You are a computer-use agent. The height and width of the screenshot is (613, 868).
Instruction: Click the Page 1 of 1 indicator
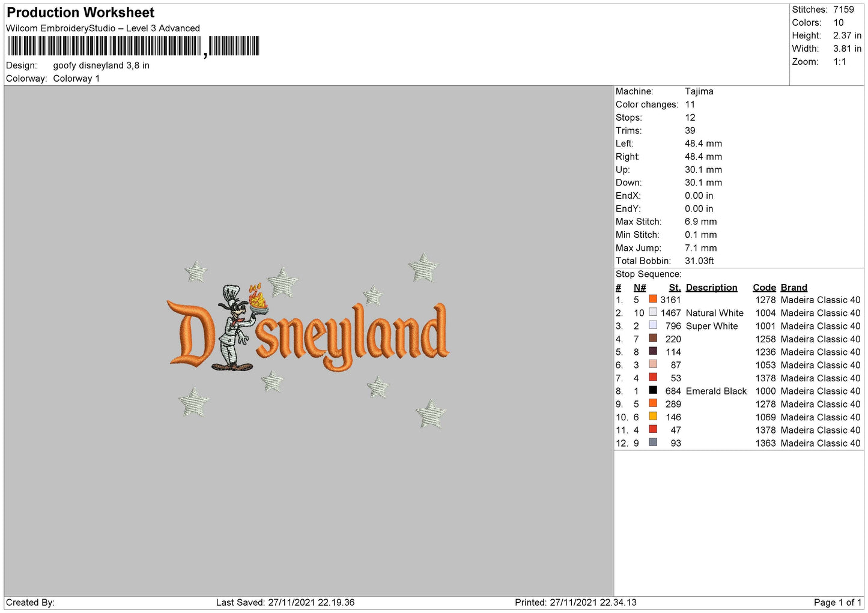click(837, 602)
